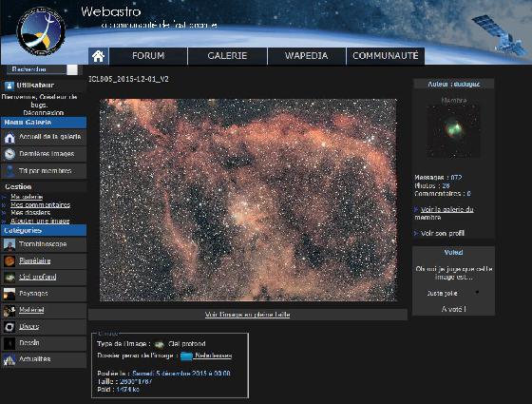
Task: Open the COMMUNAUTÉ menu
Action: (386, 56)
